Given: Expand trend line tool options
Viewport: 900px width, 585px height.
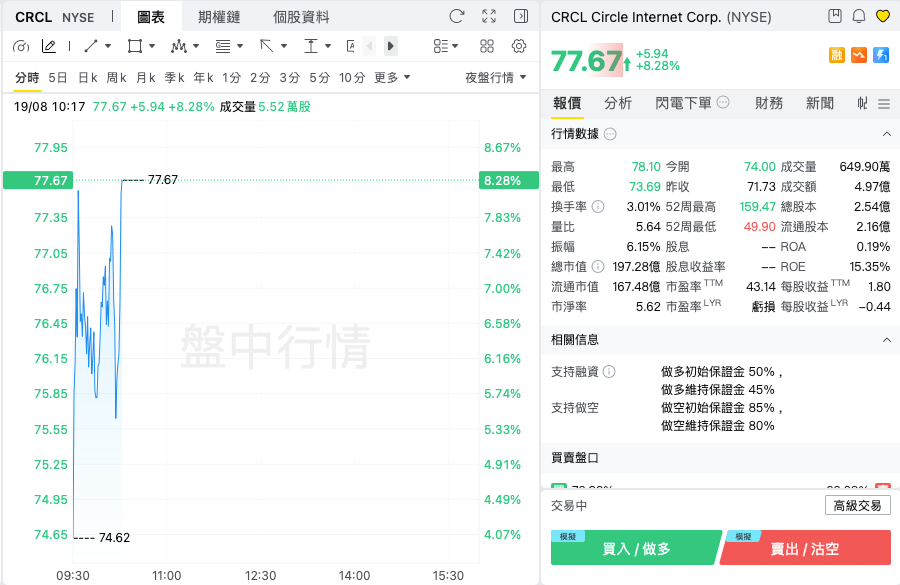Looking at the screenshot, I should point(108,46).
